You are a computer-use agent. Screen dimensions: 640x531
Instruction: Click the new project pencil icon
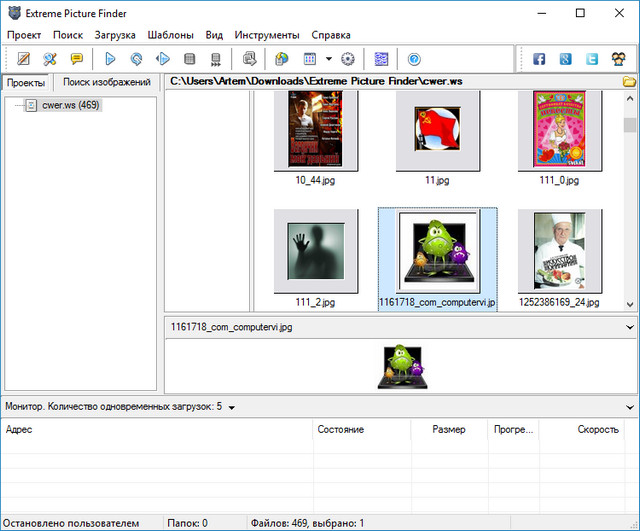pyautogui.click(x=23, y=59)
